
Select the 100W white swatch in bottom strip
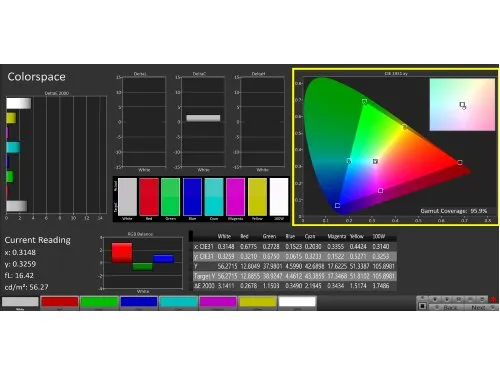point(297,302)
